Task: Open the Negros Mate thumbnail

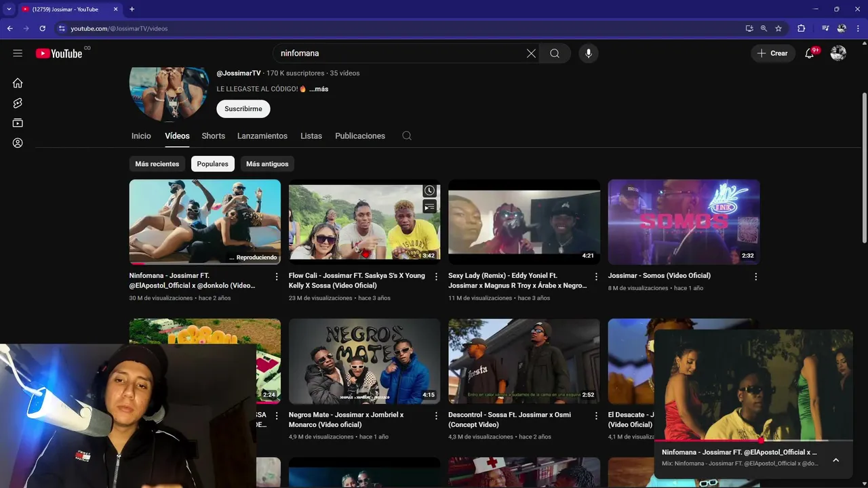Action: coord(364,361)
